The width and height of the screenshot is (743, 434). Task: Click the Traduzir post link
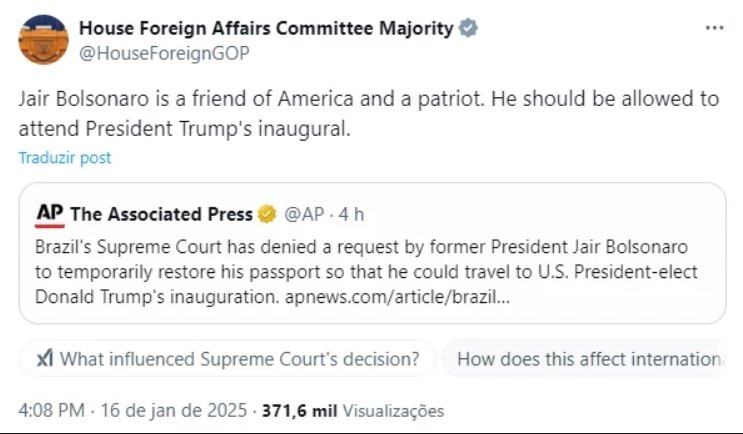65,157
